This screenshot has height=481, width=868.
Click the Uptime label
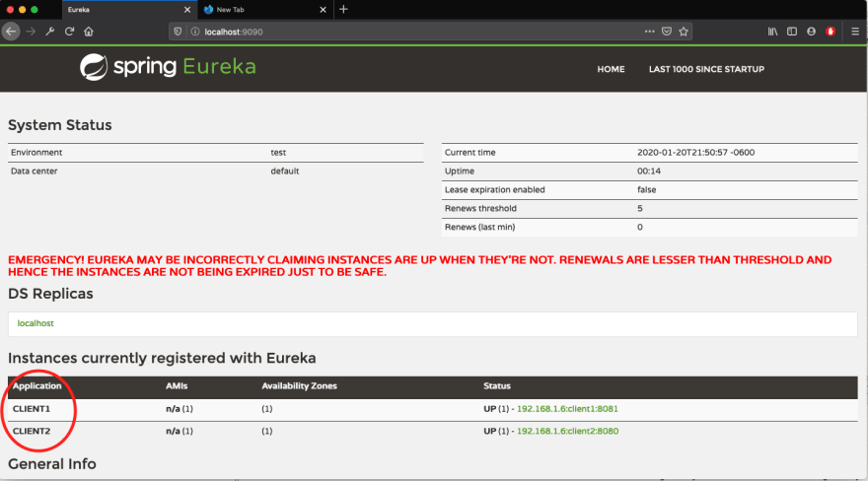click(x=459, y=172)
